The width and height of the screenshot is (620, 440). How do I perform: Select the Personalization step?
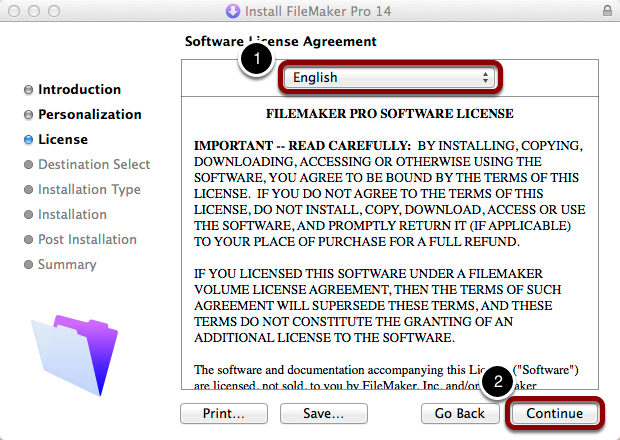tap(90, 114)
